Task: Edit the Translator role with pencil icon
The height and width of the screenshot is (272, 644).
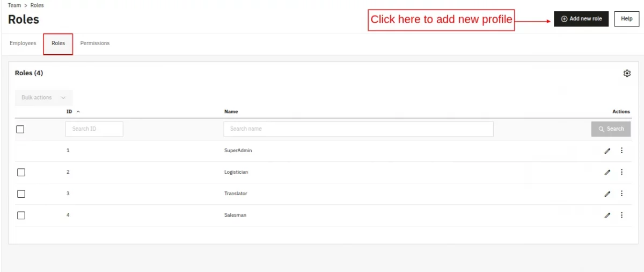Action: 607,194
